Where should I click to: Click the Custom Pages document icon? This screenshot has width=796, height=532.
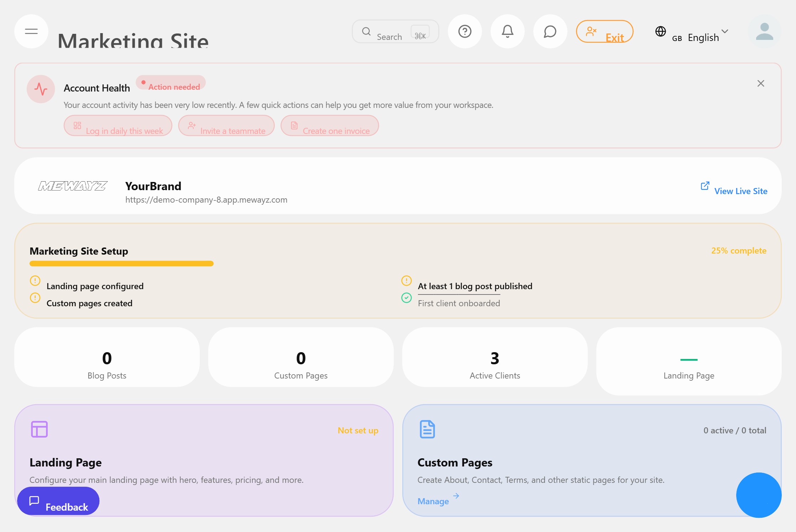tap(427, 429)
